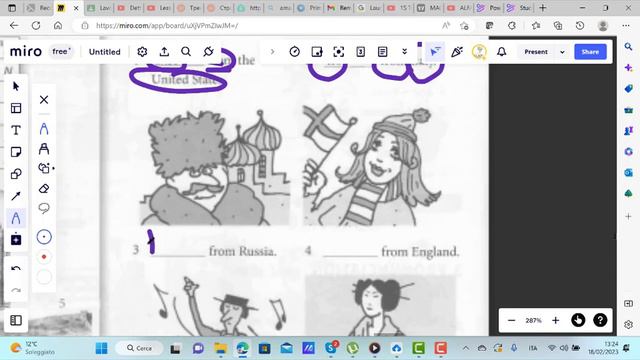Open the frames panel icon at bottom left
The width and height of the screenshot is (640, 360).
click(16, 320)
